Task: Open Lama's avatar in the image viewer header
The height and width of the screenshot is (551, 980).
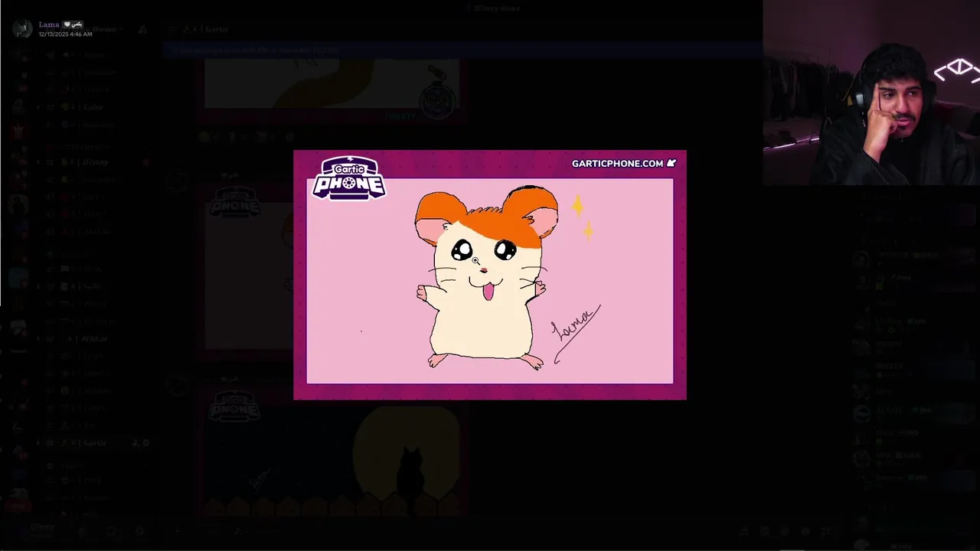Action: [x=22, y=29]
